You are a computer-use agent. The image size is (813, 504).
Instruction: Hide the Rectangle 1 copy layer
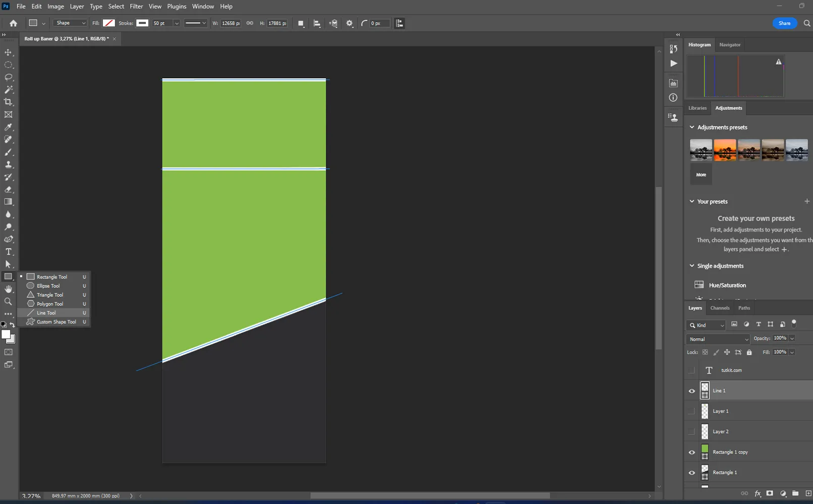coord(692,453)
